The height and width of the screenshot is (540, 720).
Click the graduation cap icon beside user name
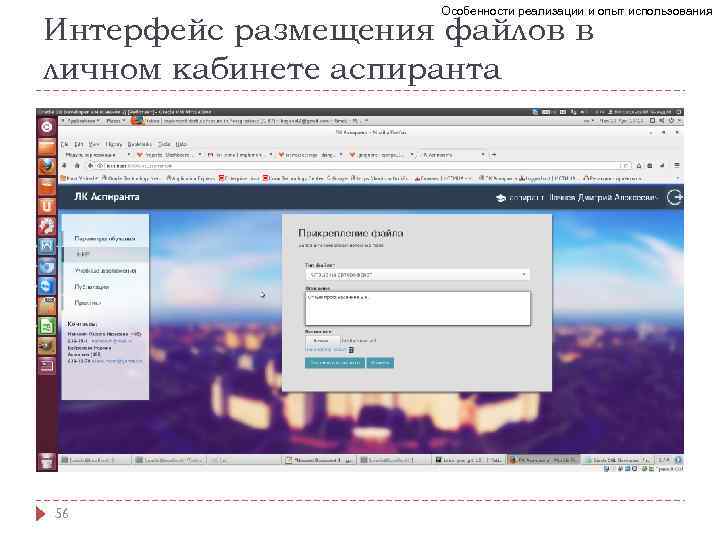pyautogui.click(x=501, y=198)
